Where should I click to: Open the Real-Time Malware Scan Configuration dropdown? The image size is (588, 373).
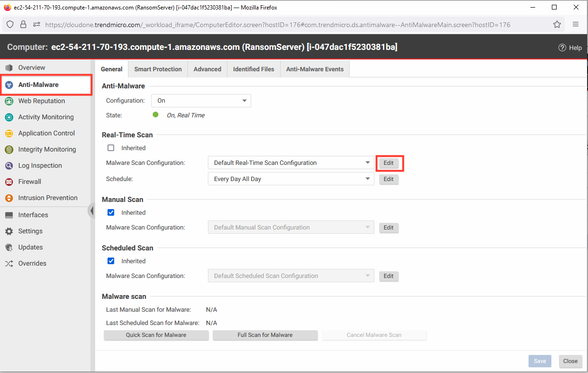pos(291,163)
